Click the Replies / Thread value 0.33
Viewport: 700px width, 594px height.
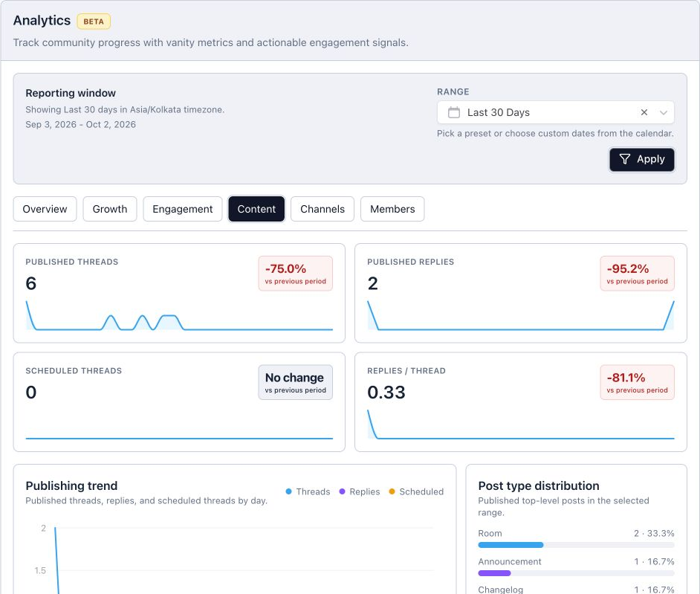click(386, 393)
